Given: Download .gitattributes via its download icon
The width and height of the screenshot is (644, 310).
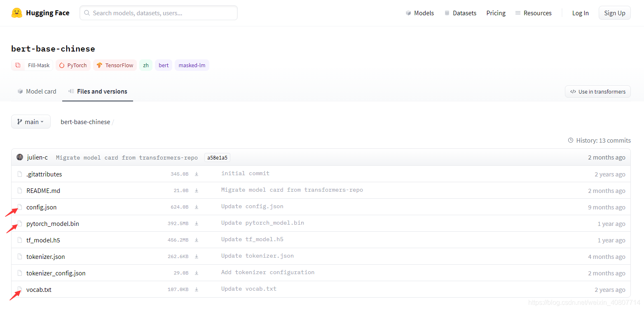Looking at the screenshot, I should pos(197,174).
